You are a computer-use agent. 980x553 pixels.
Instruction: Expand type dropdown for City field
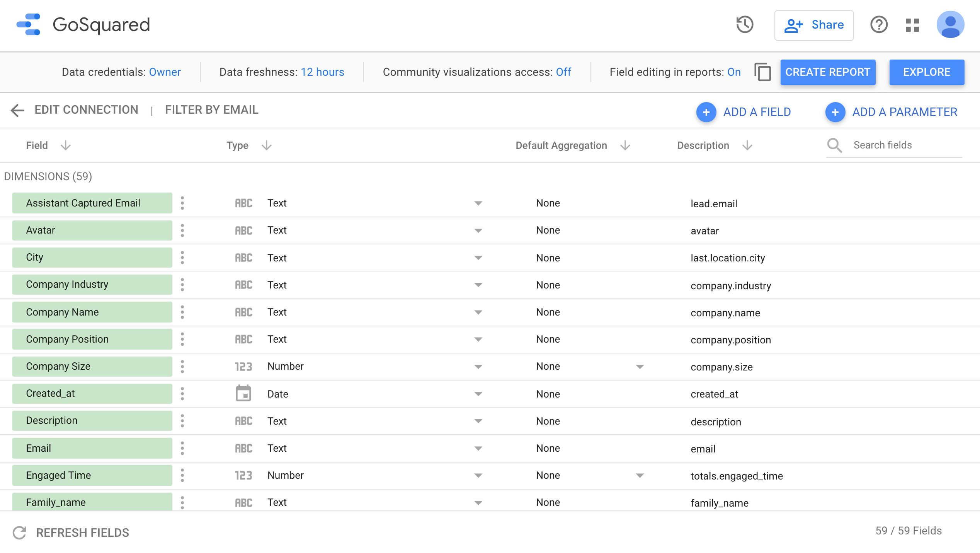478,258
